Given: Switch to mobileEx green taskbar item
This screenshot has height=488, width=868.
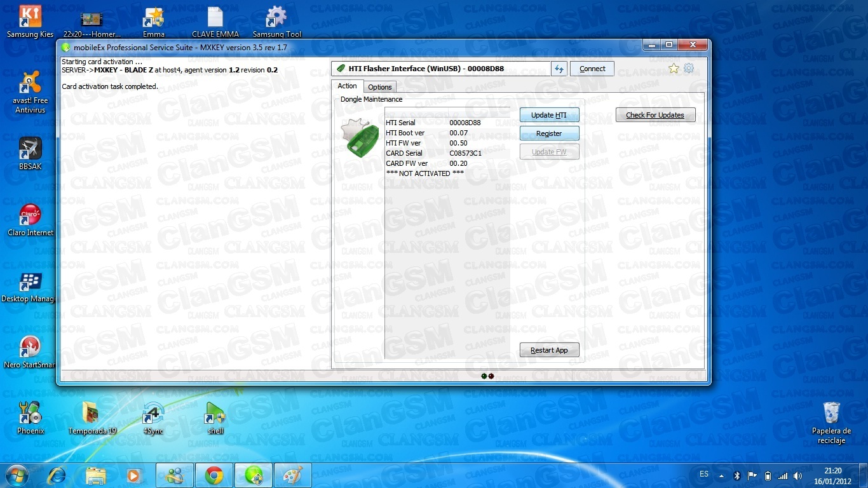Looking at the screenshot, I should pos(254,475).
